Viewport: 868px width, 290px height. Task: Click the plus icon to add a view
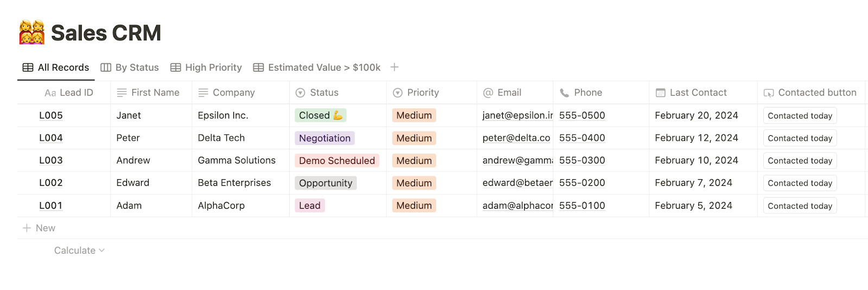(394, 67)
